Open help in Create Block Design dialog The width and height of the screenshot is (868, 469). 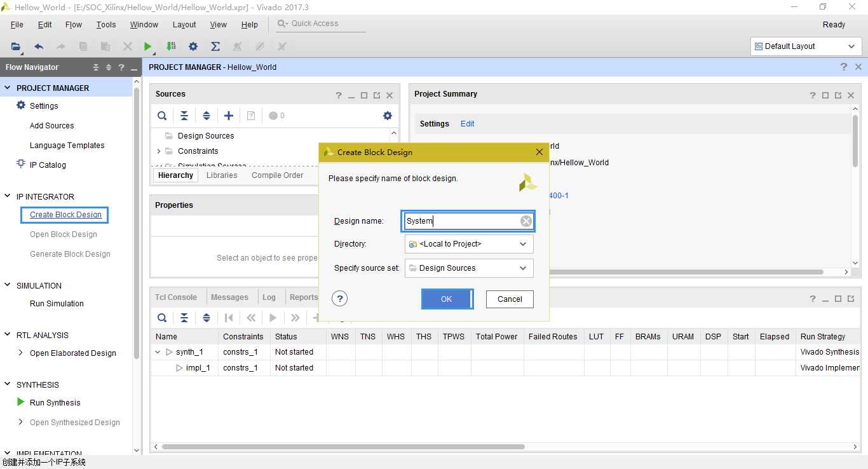(340, 299)
